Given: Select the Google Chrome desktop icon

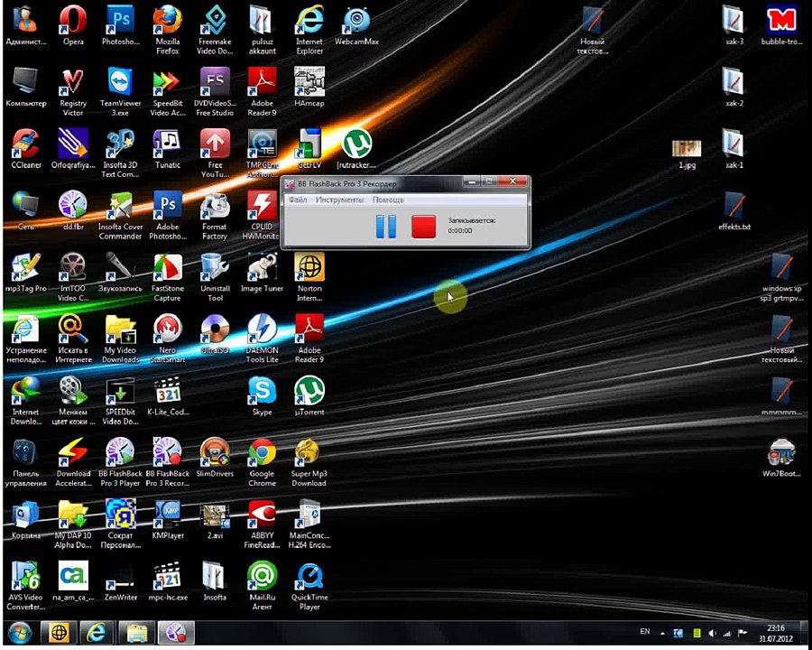Looking at the screenshot, I should [262, 462].
